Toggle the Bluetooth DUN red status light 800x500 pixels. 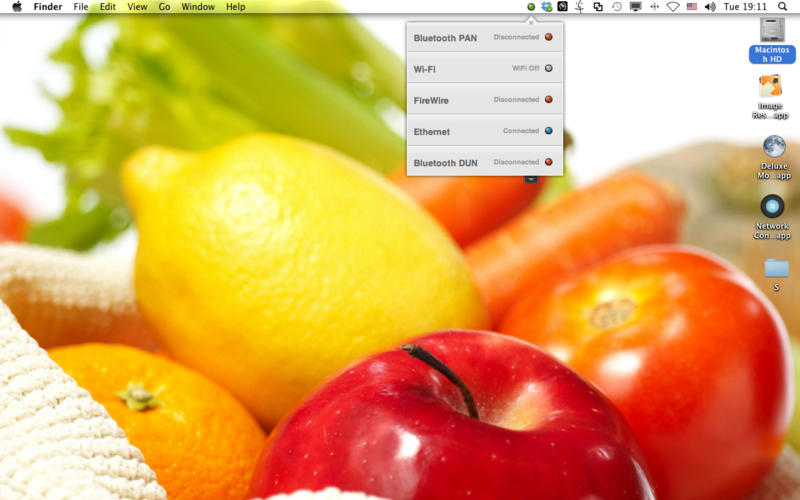pos(548,162)
